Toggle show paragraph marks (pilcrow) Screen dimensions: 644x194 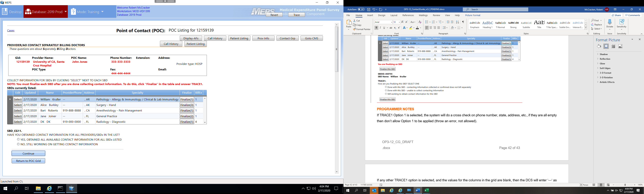(x=463, y=22)
